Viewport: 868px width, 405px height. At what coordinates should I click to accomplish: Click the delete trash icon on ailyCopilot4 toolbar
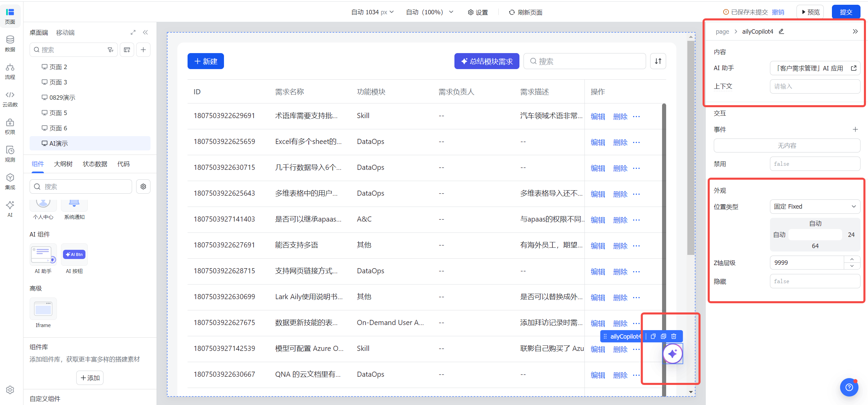[674, 336]
